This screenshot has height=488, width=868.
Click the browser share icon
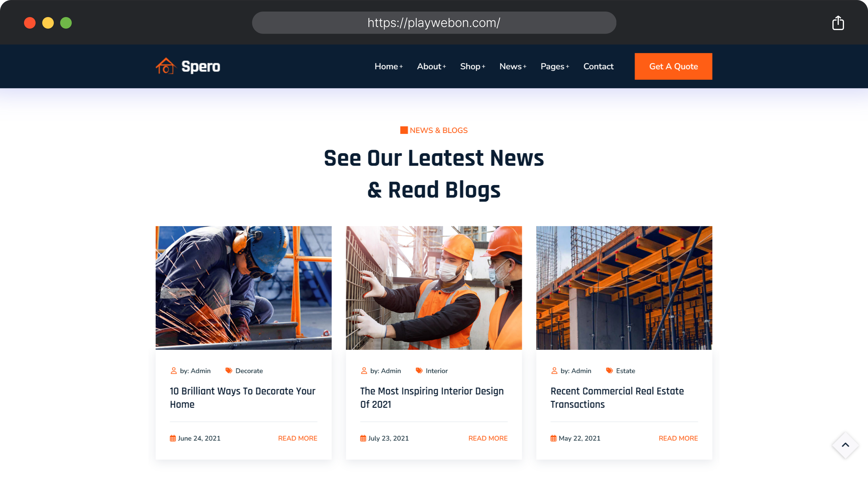838,23
